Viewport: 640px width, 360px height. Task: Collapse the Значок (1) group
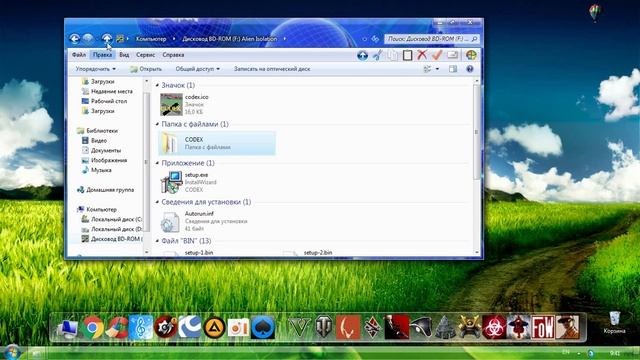158,85
